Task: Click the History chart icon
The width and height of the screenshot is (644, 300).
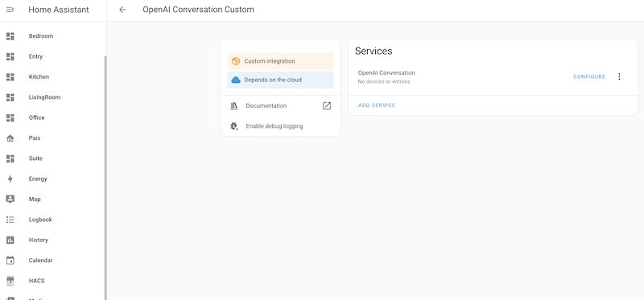Action: coord(10,240)
